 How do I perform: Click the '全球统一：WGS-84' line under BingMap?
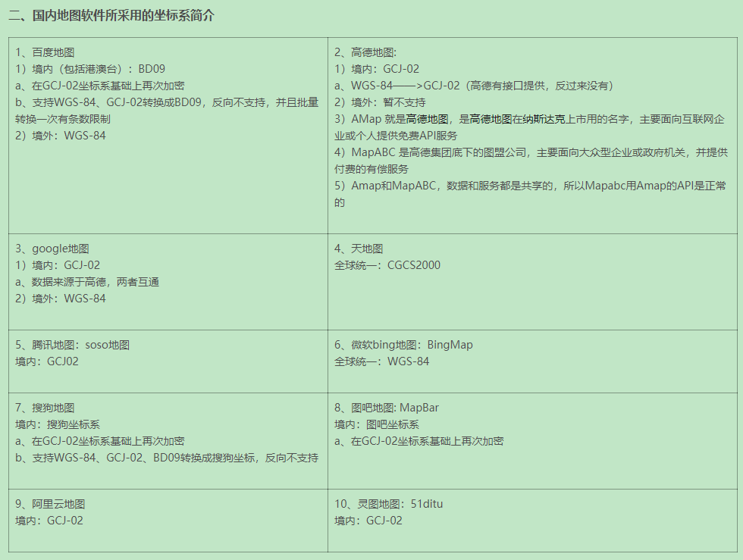point(381,361)
